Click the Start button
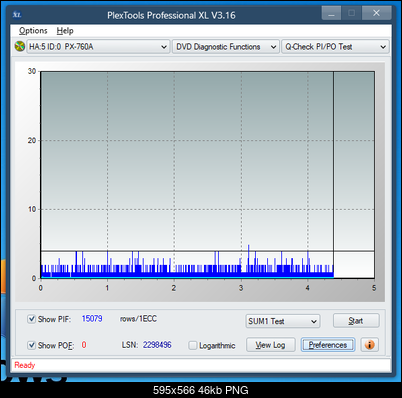Screen dimensions: 402x398 point(356,321)
